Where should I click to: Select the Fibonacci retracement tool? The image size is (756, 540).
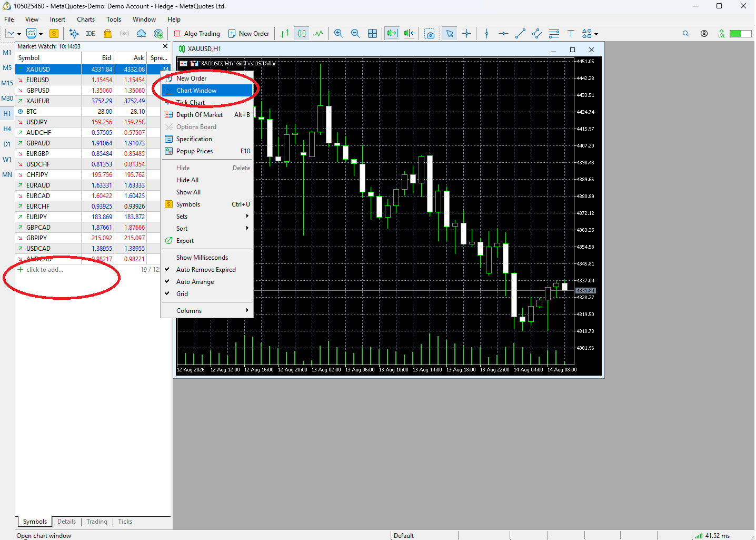554,33
